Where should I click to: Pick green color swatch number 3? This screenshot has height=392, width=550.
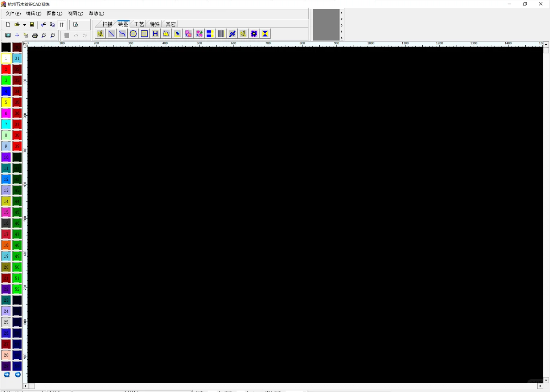tap(6, 80)
